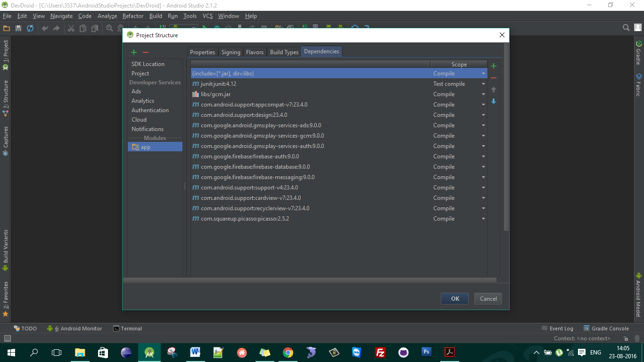Open scope dropdown for play-services-ads:9.0.0
This screenshot has width=644, height=362.
pos(483,125)
